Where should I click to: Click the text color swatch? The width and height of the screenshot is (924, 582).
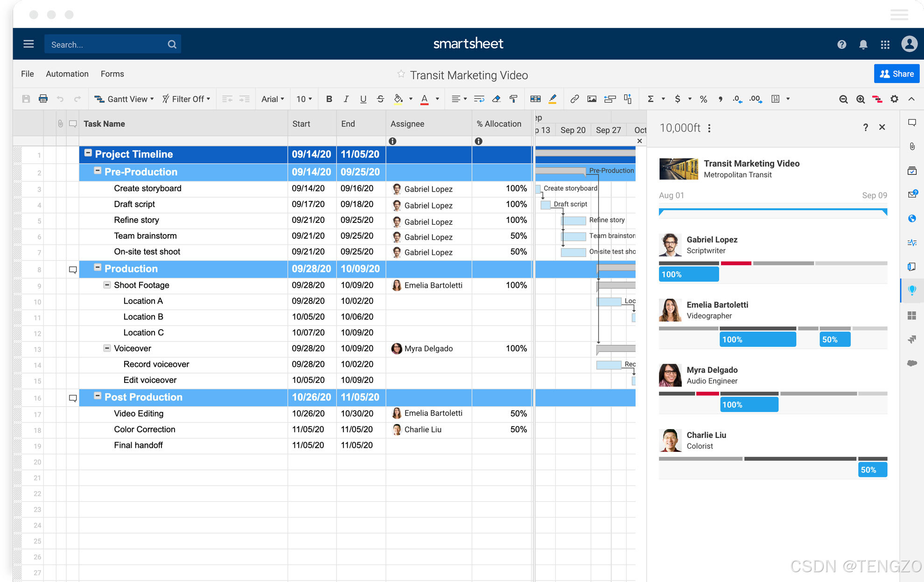pos(424,99)
